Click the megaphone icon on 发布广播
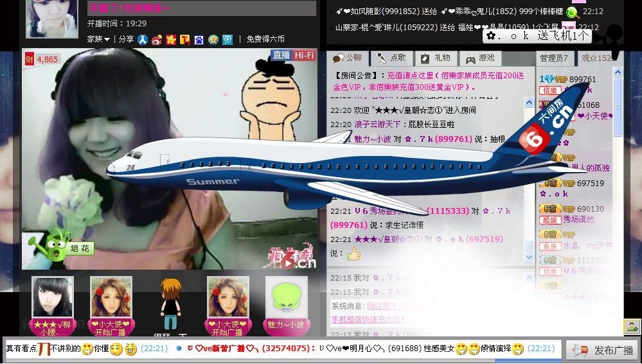 pos(580,350)
